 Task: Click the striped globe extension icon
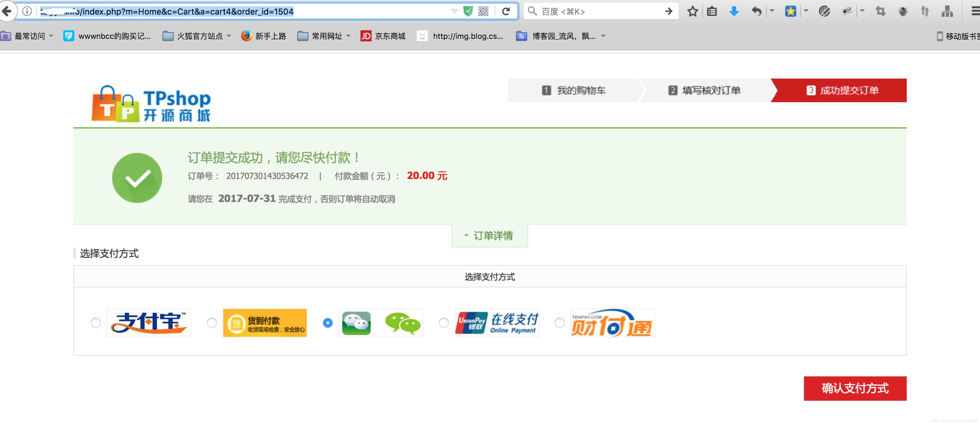pos(824,11)
